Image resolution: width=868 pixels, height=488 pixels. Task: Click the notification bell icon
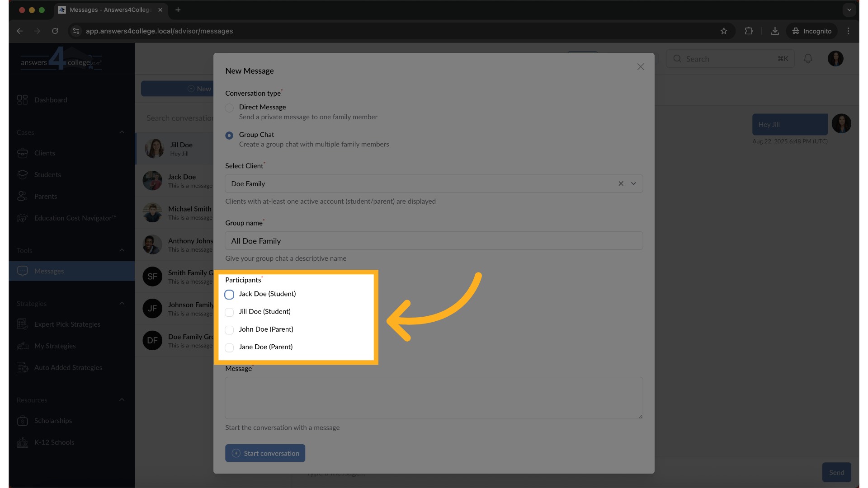808,59
